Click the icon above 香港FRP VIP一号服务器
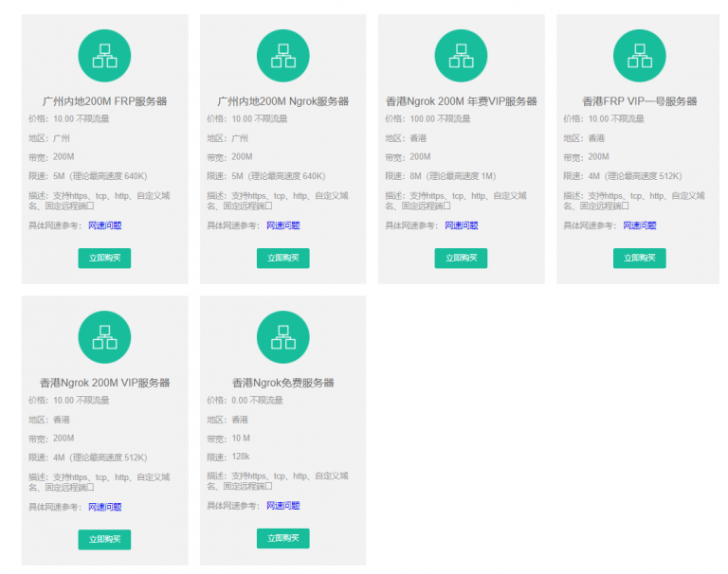 [639, 56]
